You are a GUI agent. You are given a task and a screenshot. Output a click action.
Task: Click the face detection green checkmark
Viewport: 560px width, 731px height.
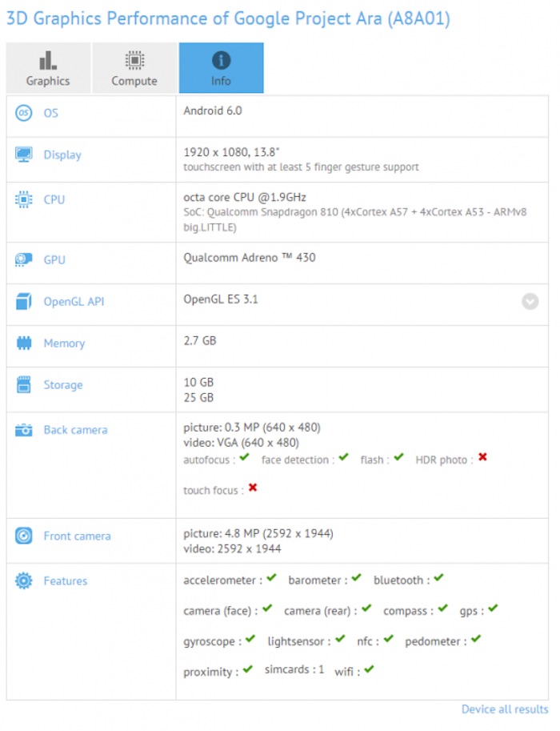(344, 457)
